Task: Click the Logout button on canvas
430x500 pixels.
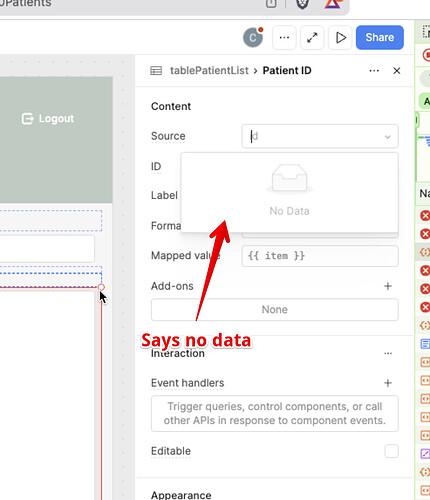Action: click(48, 118)
